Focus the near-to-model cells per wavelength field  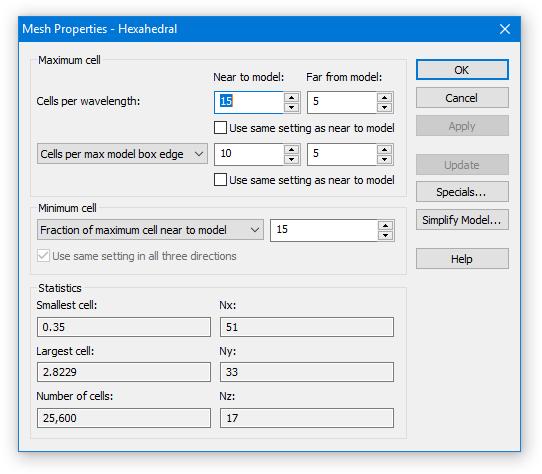tap(249, 102)
